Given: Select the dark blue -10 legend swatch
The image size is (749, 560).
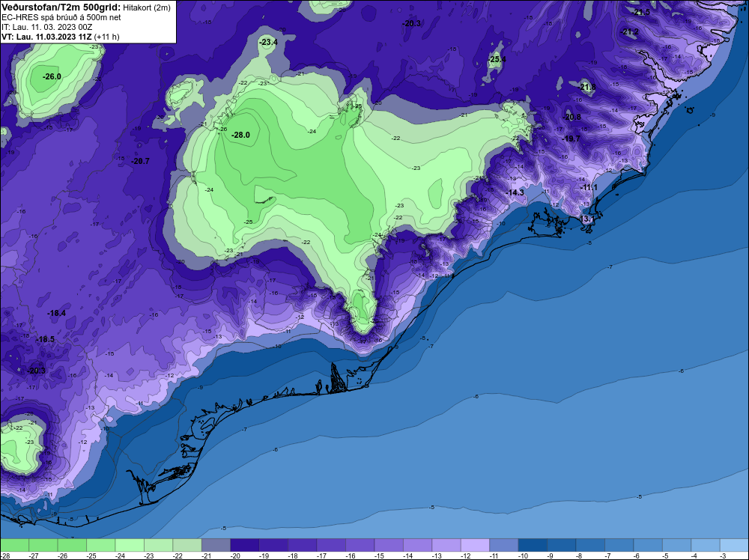Looking at the screenshot, I should (x=533, y=545).
